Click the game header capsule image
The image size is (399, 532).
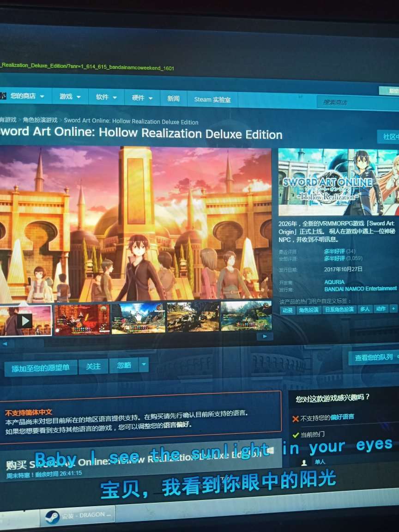pyautogui.click(x=339, y=182)
